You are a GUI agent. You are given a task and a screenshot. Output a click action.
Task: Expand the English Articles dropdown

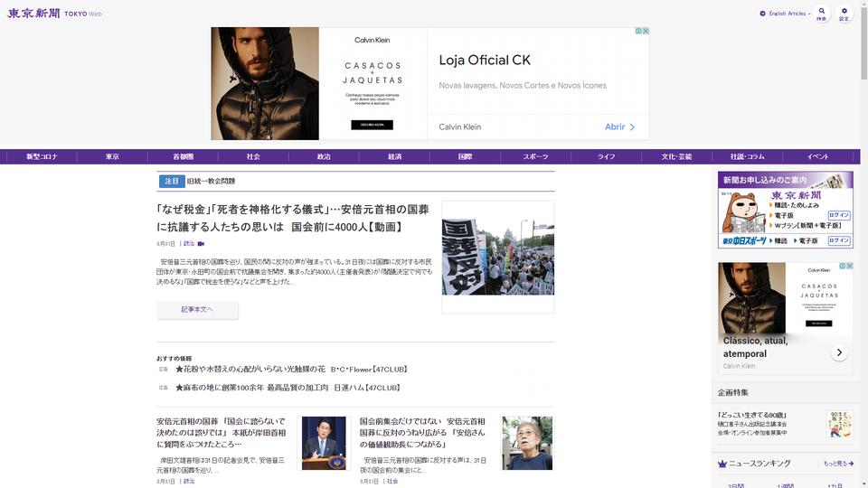tap(786, 14)
